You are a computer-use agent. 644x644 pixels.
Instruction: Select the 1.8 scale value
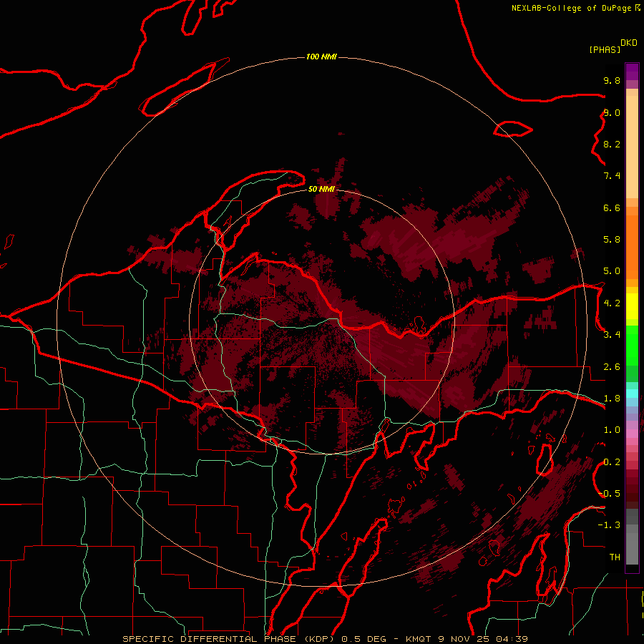click(x=612, y=399)
